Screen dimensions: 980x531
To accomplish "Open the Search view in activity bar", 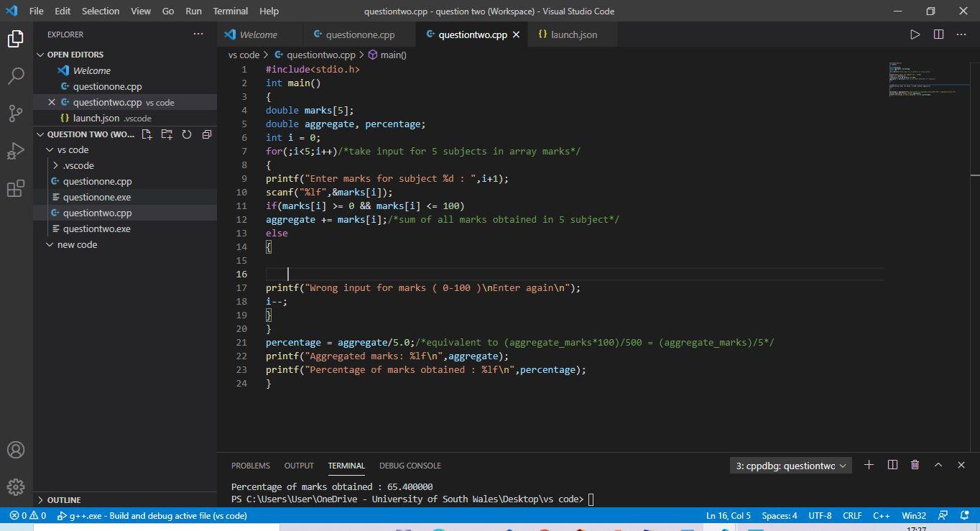I will coord(16,76).
